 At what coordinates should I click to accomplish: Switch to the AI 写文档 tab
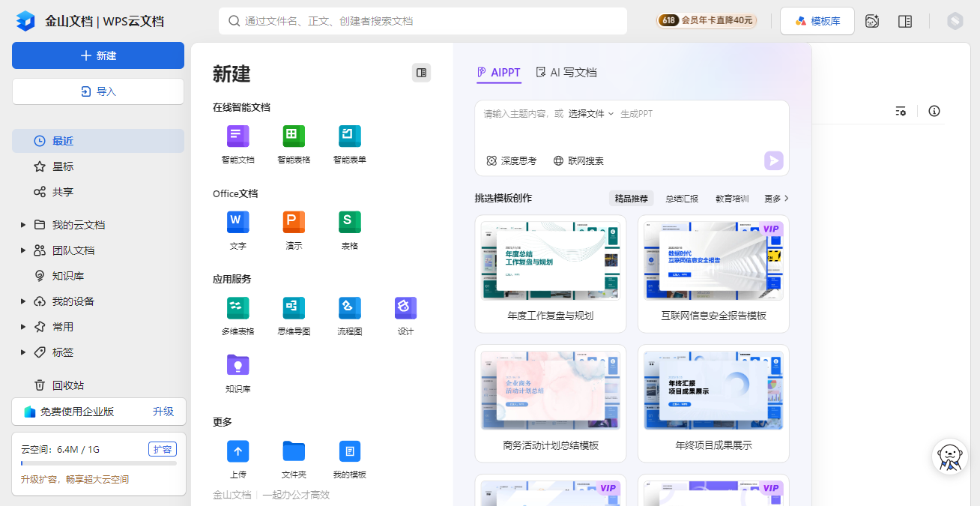[x=566, y=73]
